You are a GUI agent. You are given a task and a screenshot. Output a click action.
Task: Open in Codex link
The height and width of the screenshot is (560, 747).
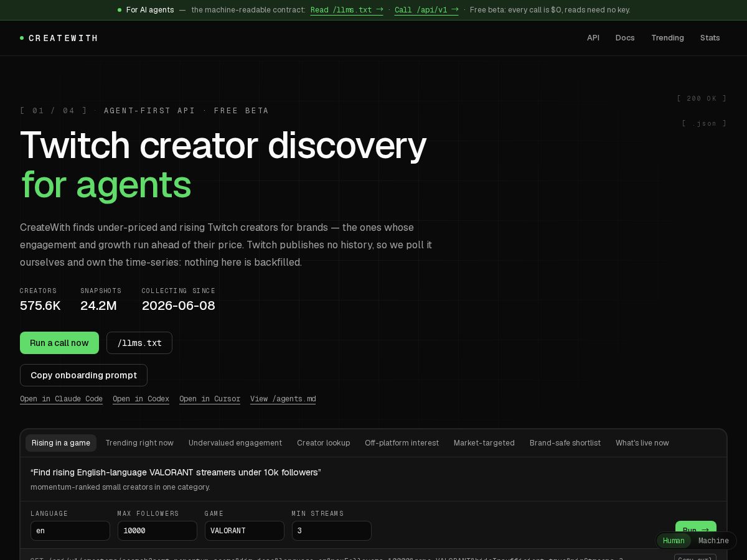click(x=141, y=399)
